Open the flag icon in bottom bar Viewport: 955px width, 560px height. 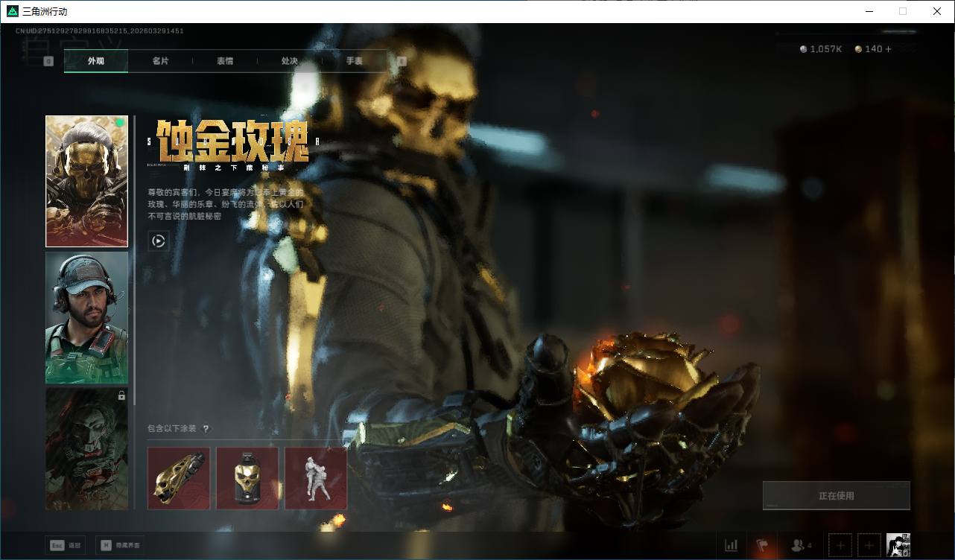coord(763,546)
